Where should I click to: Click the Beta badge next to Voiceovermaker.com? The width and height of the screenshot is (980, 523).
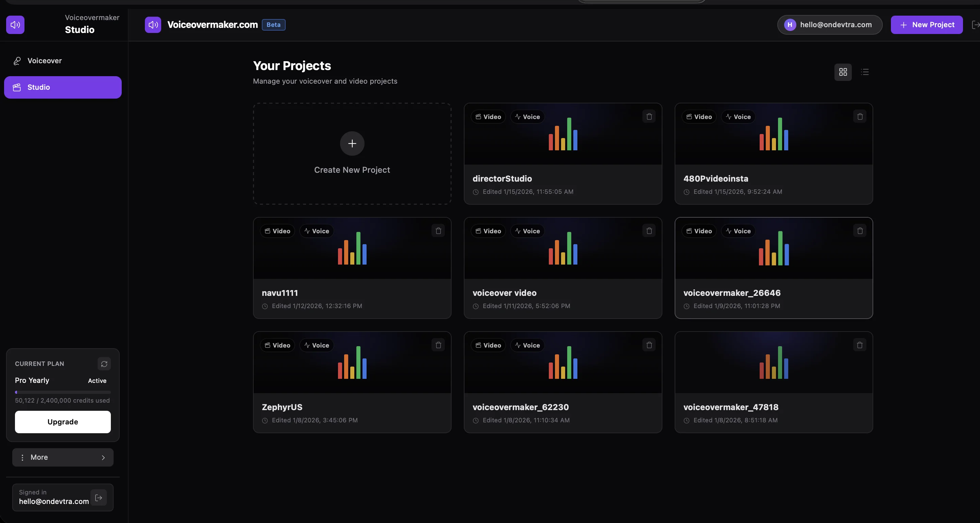coord(273,25)
